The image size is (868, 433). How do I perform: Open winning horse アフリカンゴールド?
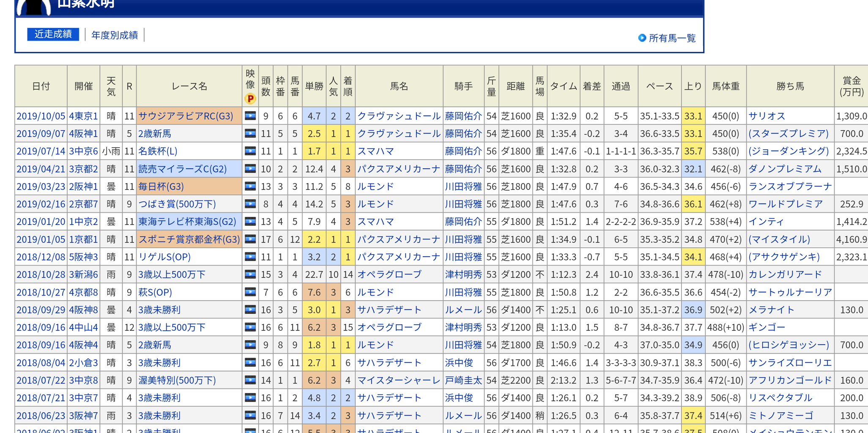click(790, 380)
